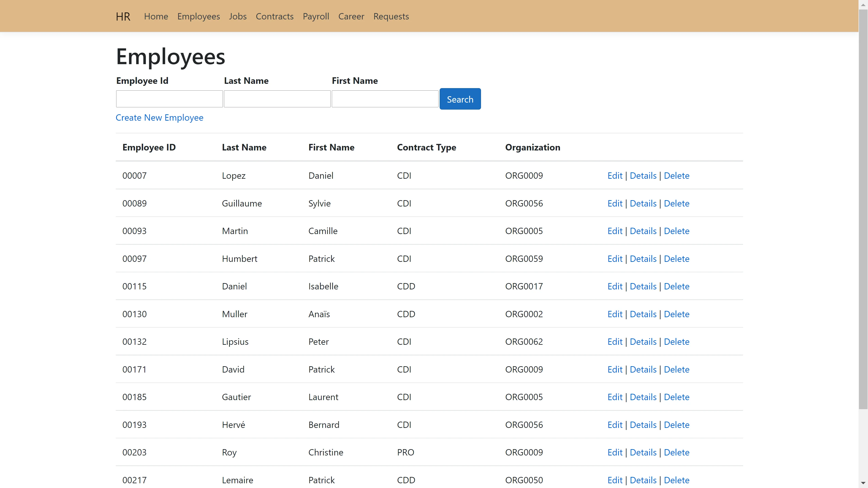Edit employee 00097 Humbert
The width and height of the screenshot is (868, 488).
(615, 259)
